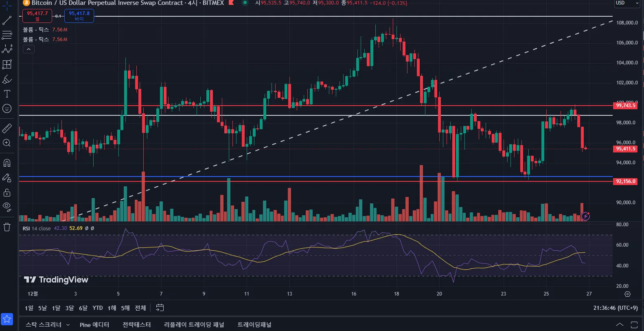Viewport: 644px width, 331px height.
Task: Select second volume ticks indicator label
Action: pyautogui.click(x=36, y=40)
